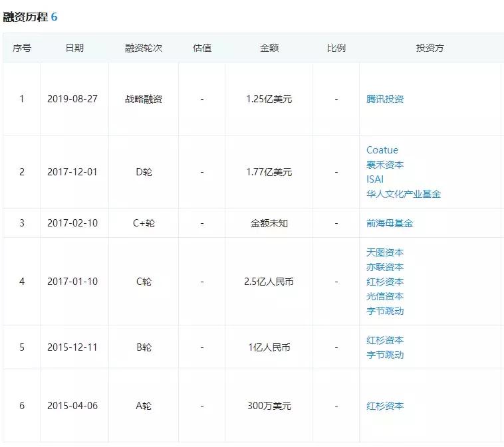Click the 1.77亿美元 amount cell
This screenshot has height=447, width=504.
[269, 172]
